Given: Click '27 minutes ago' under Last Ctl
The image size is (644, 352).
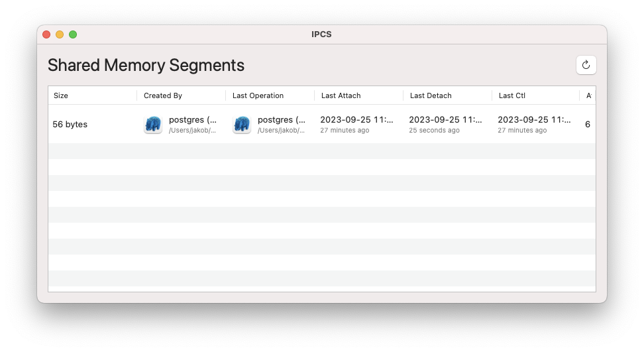Looking at the screenshot, I should [522, 130].
